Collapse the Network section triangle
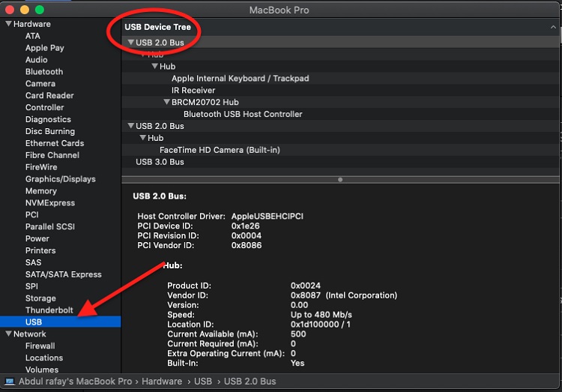This screenshot has width=562, height=392. 8,334
